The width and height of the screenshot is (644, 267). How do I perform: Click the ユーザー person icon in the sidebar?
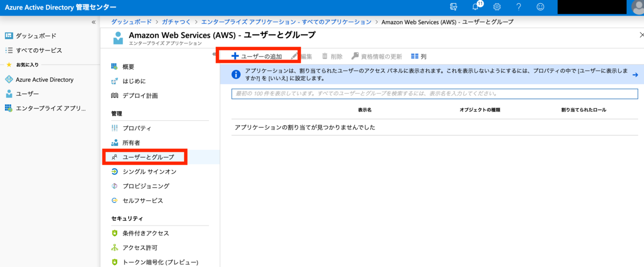pyautogui.click(x=9, y=94)
